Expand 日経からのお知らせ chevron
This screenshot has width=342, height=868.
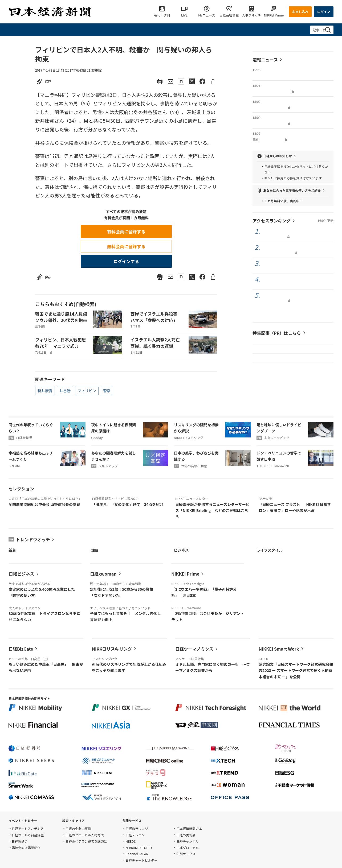(x=295, y=156)
